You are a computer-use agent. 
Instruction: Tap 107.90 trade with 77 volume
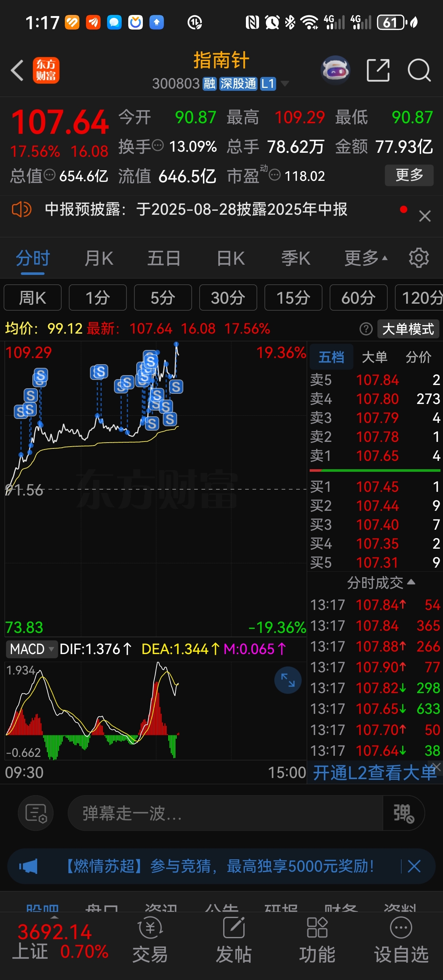point(375,667)
